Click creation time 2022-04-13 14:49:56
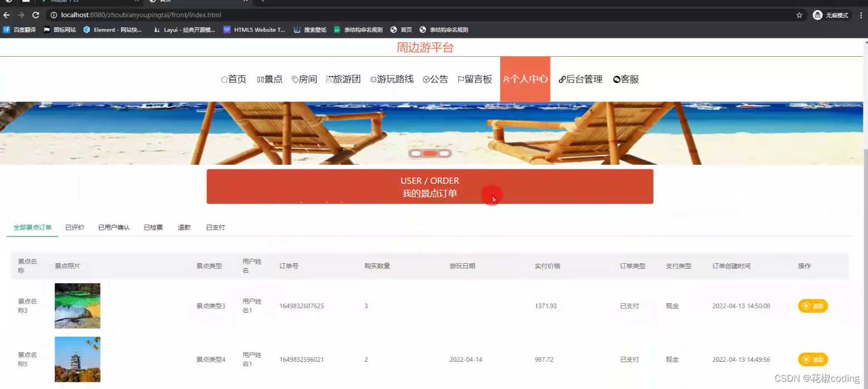The height and width of the screenshot is (389, 868). click(741, 360)
